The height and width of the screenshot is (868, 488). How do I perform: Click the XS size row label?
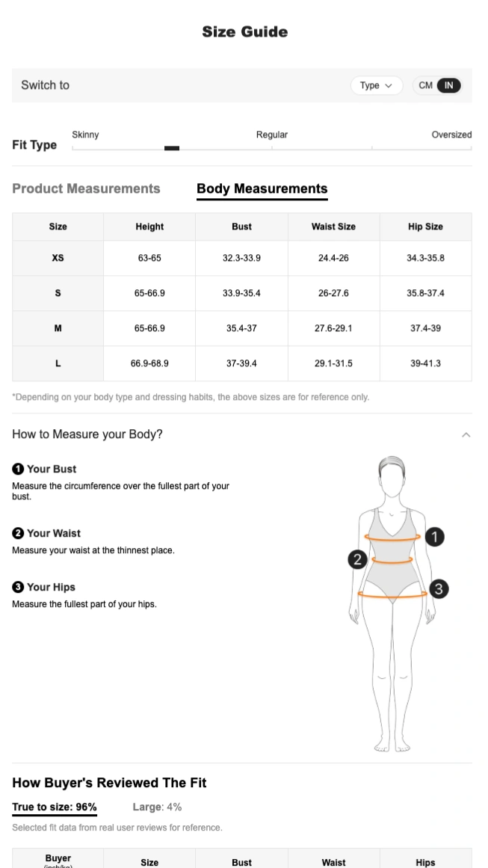(x=58, y=258)
